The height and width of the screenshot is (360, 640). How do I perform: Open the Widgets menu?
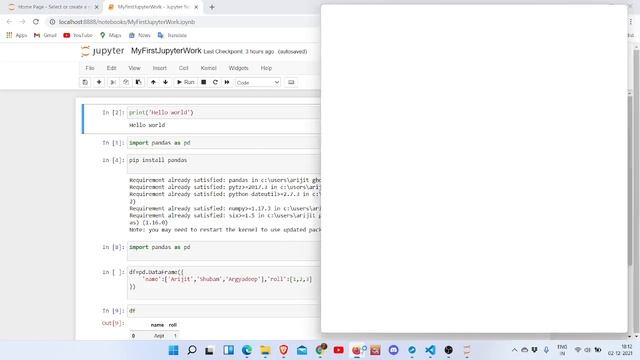[238, 68]
